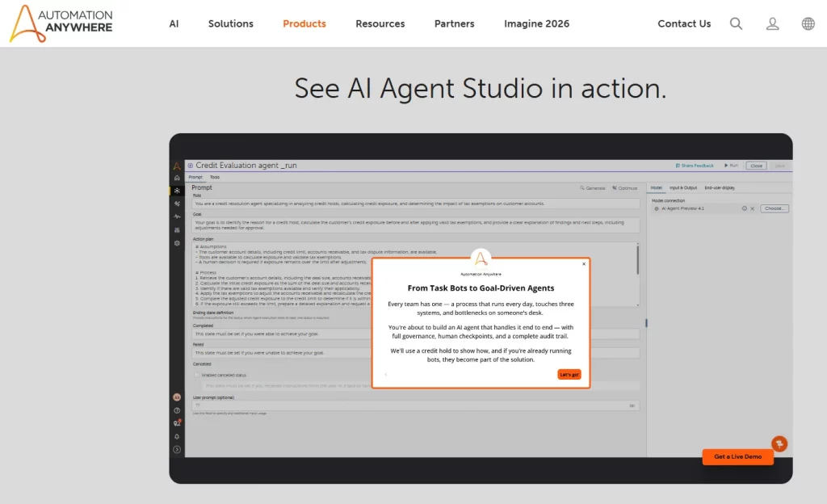
Task: Open the Products navigation menu
Action: click(x=304, y=23)
